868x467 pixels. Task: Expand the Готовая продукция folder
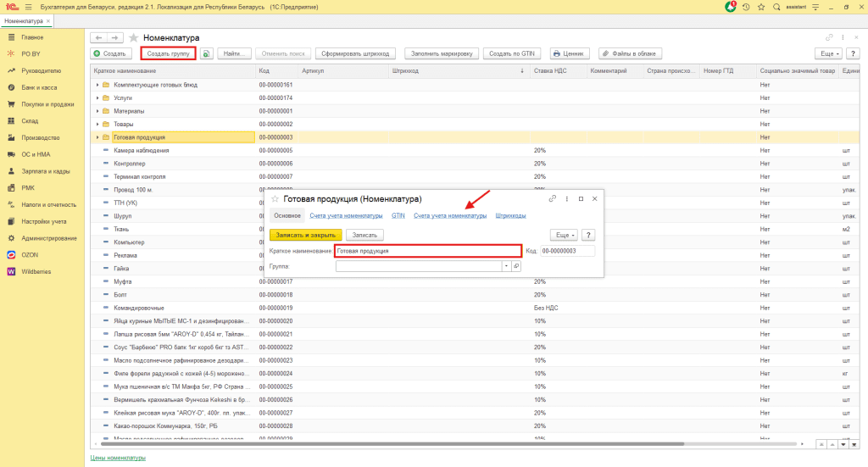point(97,137)
